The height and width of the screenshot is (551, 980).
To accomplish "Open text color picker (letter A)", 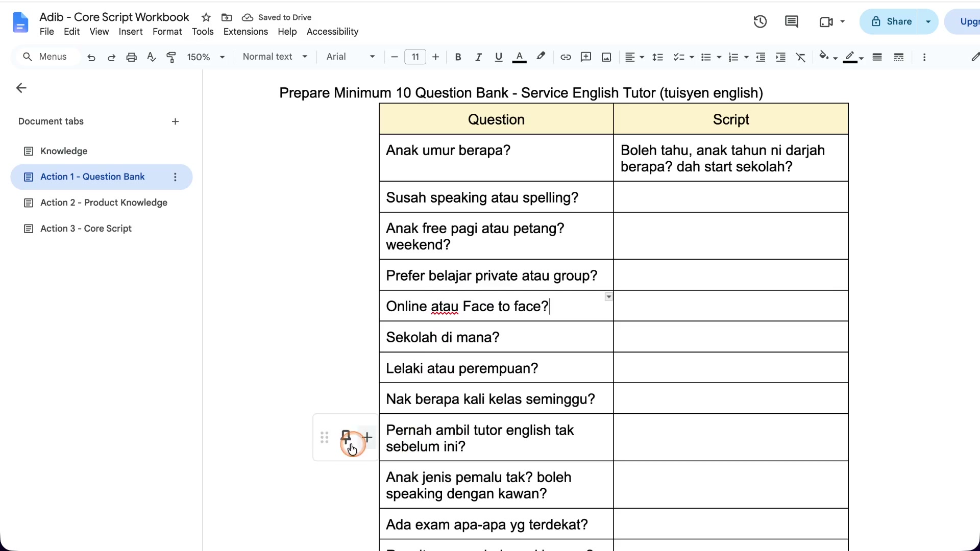I will point(519,57).
